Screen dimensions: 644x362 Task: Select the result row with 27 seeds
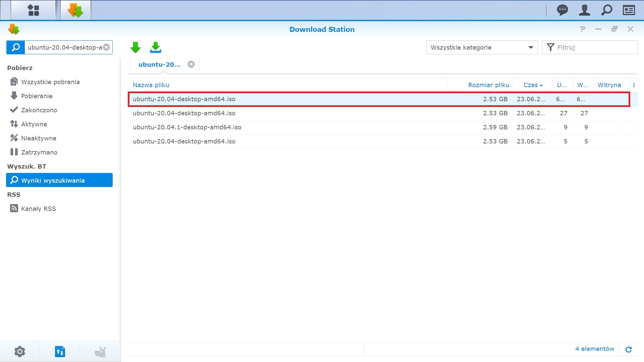pyautogui.click(x=383, y=113)
